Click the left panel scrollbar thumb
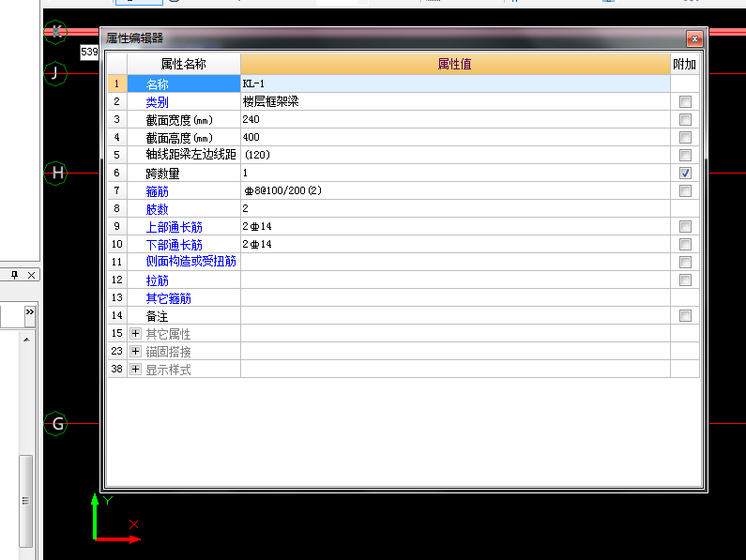Screen dimensions: 746x560 [x=25, y=502]
